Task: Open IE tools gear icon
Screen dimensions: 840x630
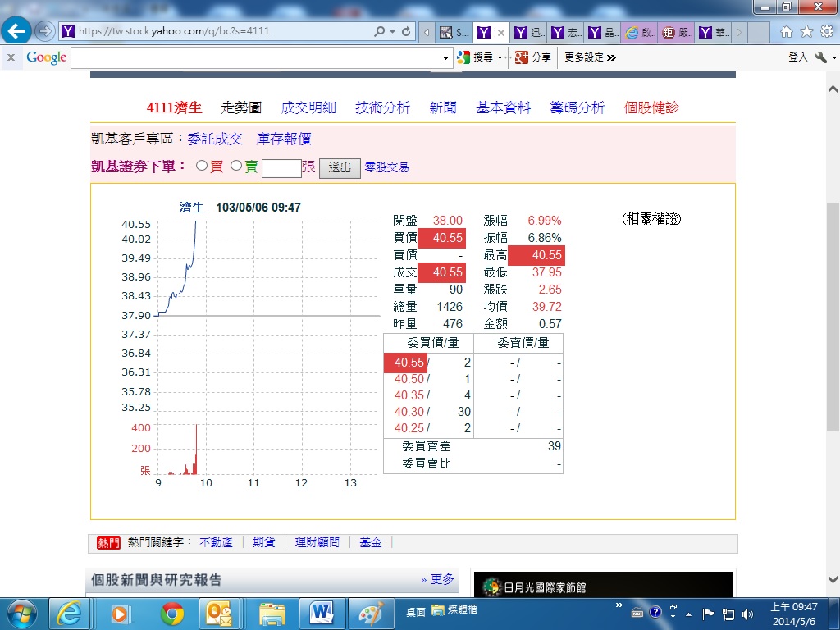Action: click(826, 32)
